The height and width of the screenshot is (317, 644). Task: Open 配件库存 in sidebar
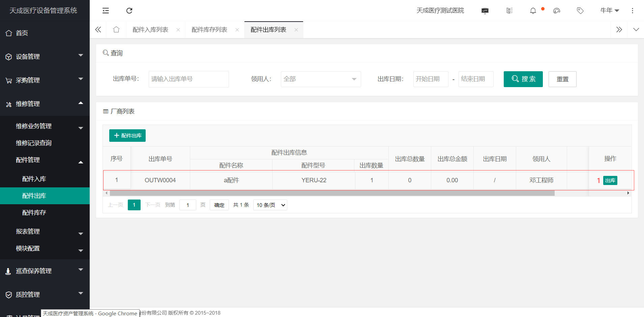tap(45, 213)
